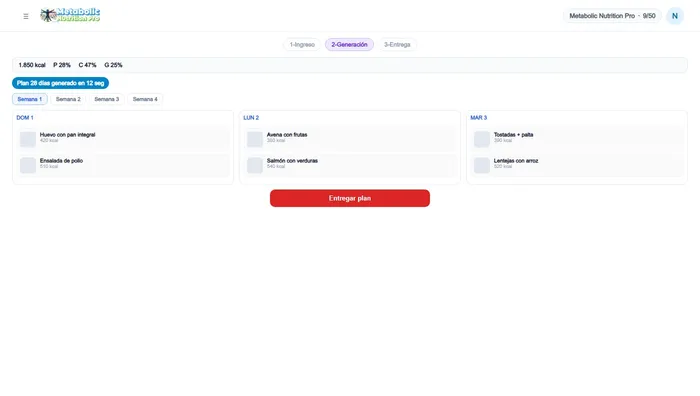This screenshot has height=396, width=700.
Task: Click the Metabolic Nutrition Pro logo
Action: pyautogui.click(x=70, y=15)
